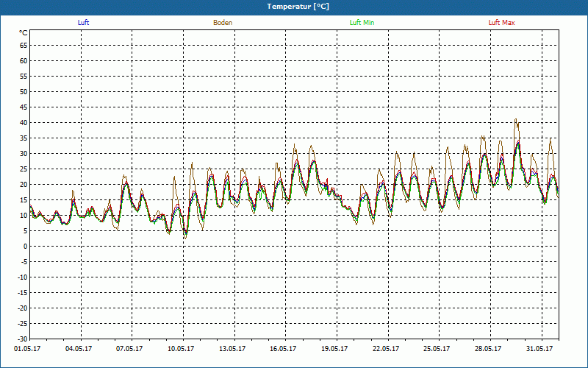Click the 40 value on y-axis
The height and width of the screenshot is (368, 588).
(x=24, y=123)
